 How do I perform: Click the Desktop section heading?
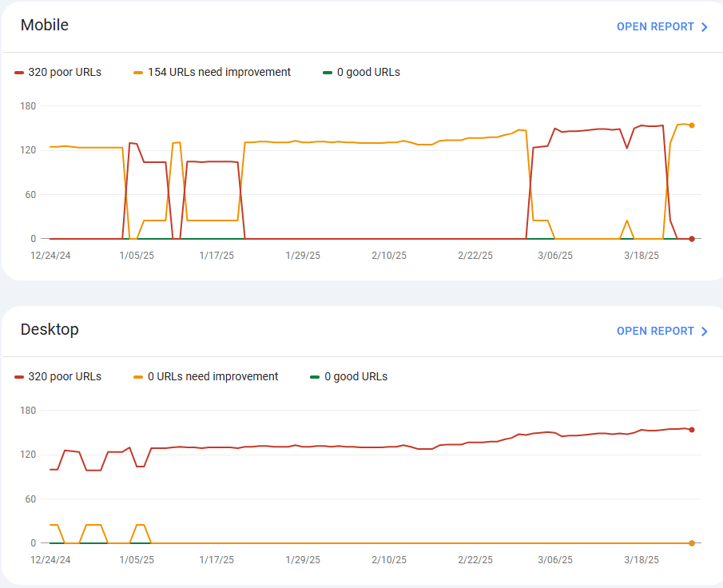(x=50, y=329)
